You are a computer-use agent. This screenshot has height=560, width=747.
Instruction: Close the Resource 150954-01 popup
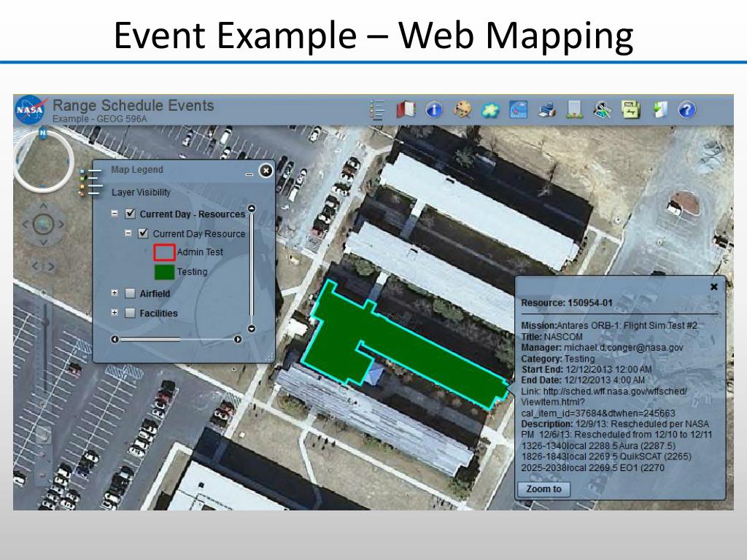(x=713, y=287)
